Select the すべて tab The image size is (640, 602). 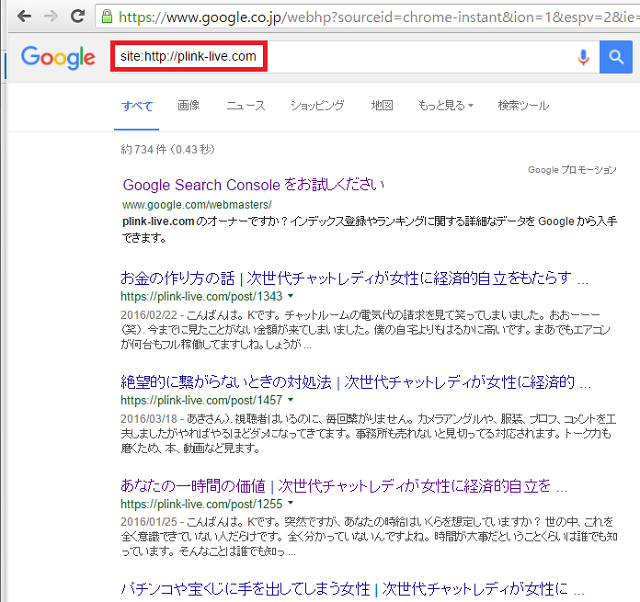137,106
